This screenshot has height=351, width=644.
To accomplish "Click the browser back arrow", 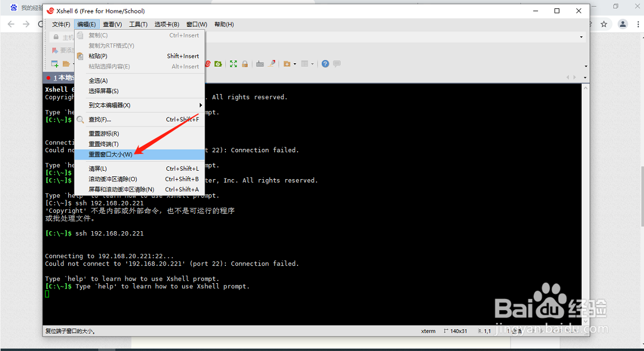I will tap(11, 24).
